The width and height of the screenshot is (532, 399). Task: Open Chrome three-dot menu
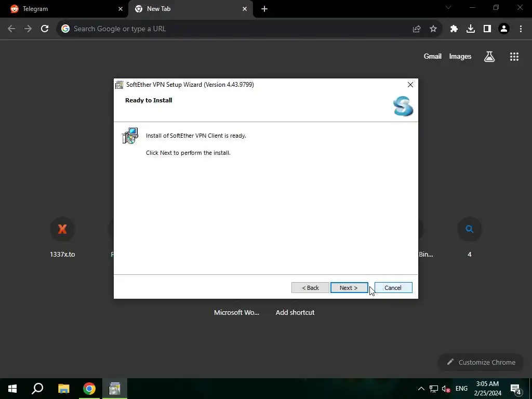click(x=521, y=29)
